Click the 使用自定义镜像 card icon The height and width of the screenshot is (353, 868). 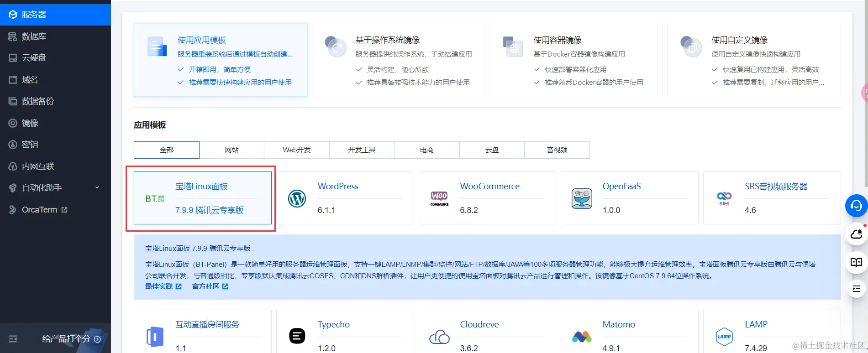click(x=690, y=47)
